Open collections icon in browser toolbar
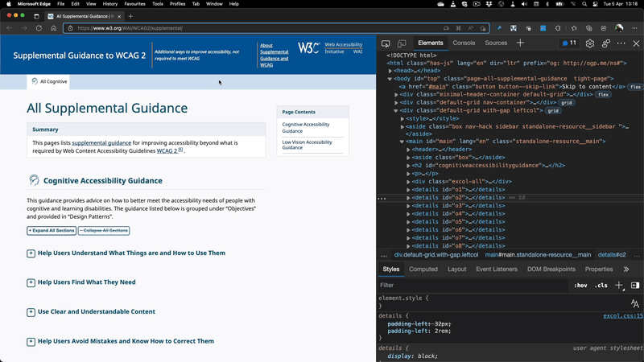Image resolution: width=644 pixels, height=362 pixels. (x=588, y=28)
